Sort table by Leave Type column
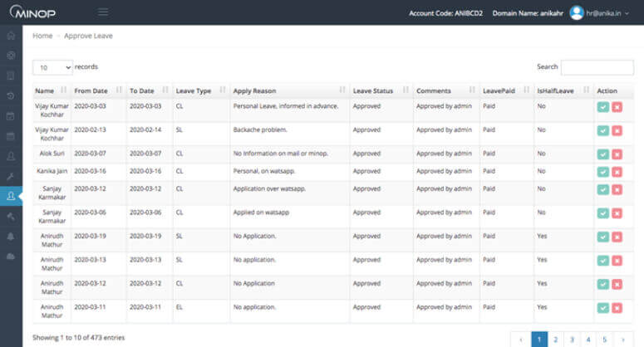Viewport: 644px width, 347px height. [197, 90]
